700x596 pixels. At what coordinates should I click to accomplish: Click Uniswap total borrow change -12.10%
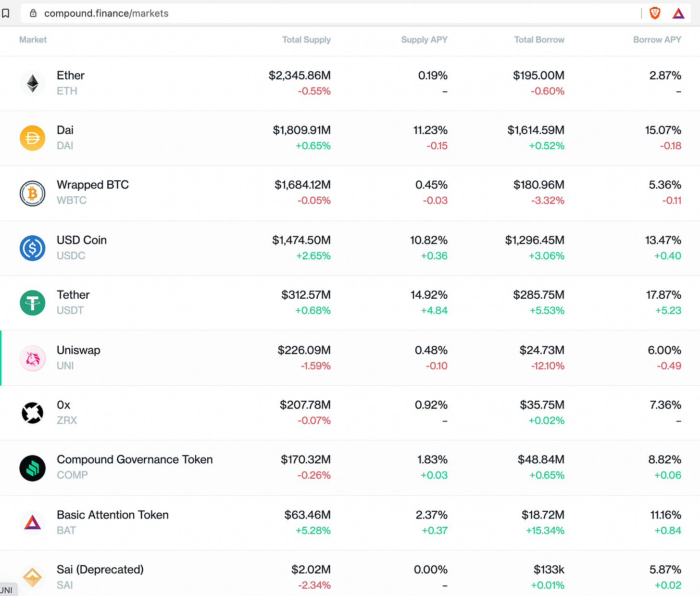(548, 366)
